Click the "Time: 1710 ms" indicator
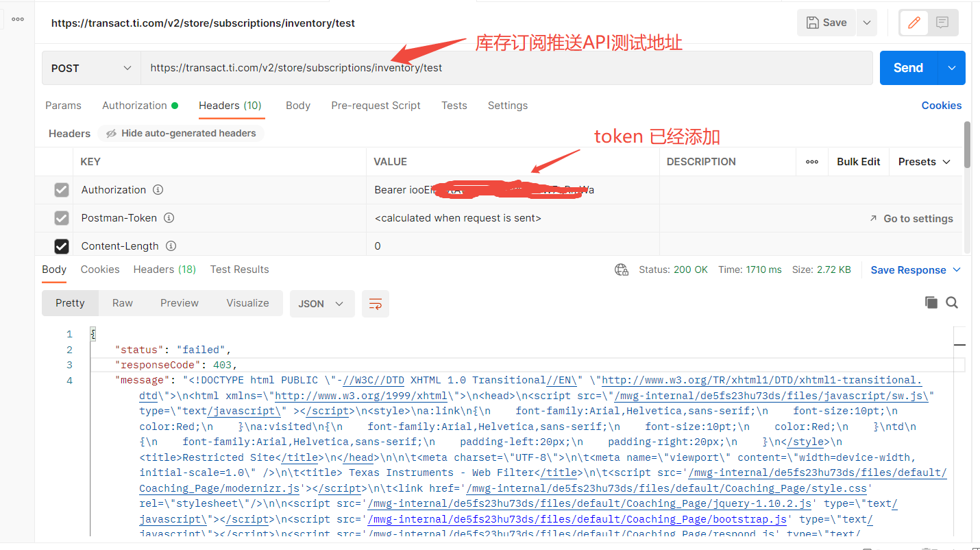980x550 pixels. pyautogui.click(x=750, y=270)
